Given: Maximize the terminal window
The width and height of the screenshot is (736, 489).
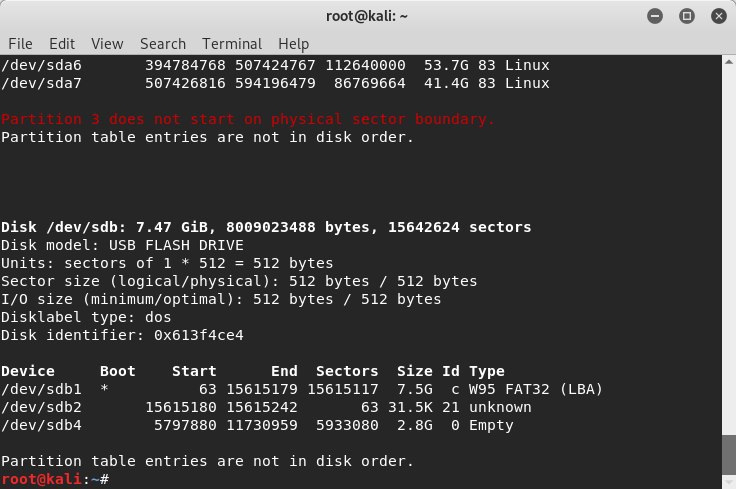Looking at the screenshot, I should pyautogui.click(x=687, y=15).
